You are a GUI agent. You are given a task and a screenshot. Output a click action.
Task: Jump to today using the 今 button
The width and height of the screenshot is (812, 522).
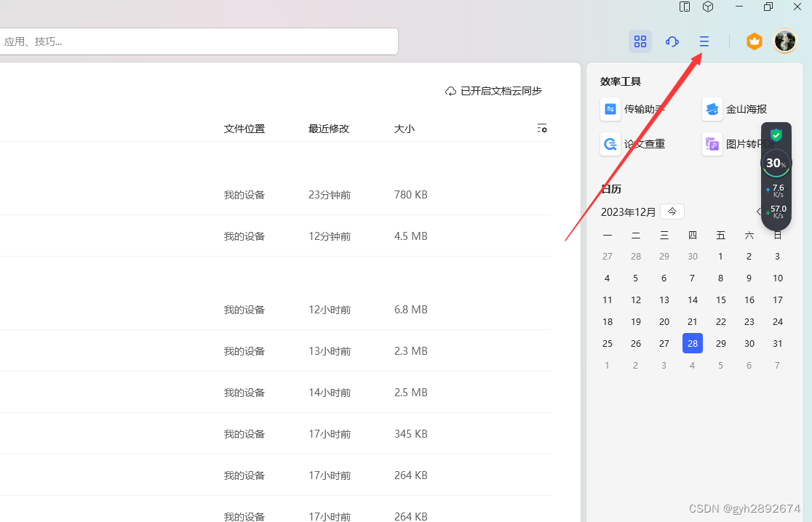click(672, 211)
